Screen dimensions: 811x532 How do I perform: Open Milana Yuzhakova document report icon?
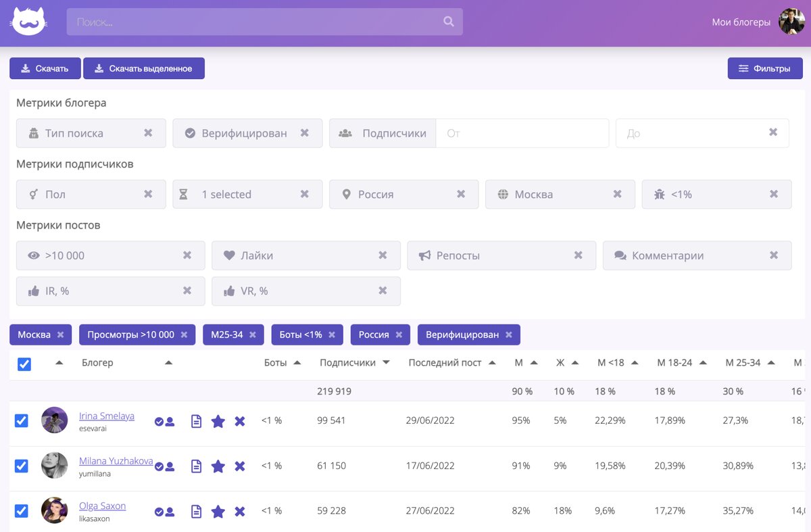[x=196, y=466]
